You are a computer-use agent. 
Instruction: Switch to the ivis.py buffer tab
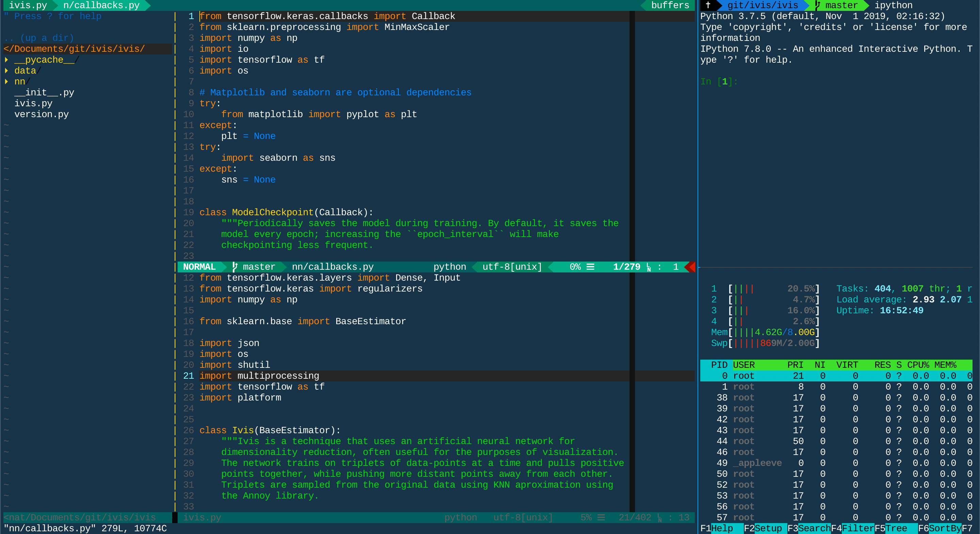[28, 5]
